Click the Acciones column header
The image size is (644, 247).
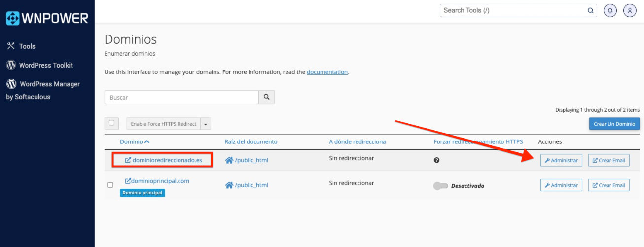coord(550,141)
